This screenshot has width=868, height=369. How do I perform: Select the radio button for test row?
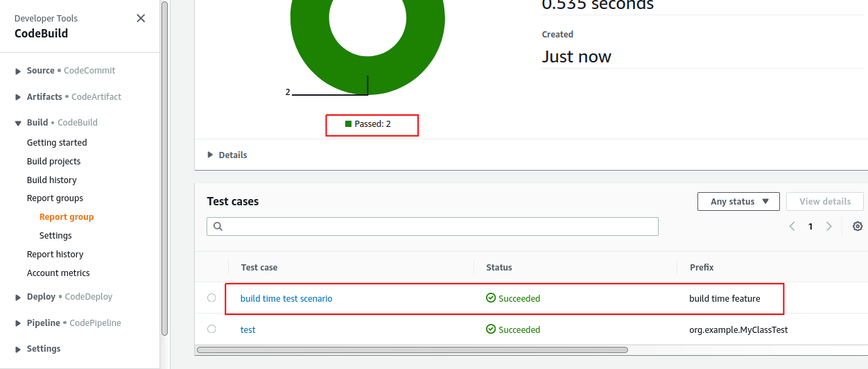(x=211, y=329)
